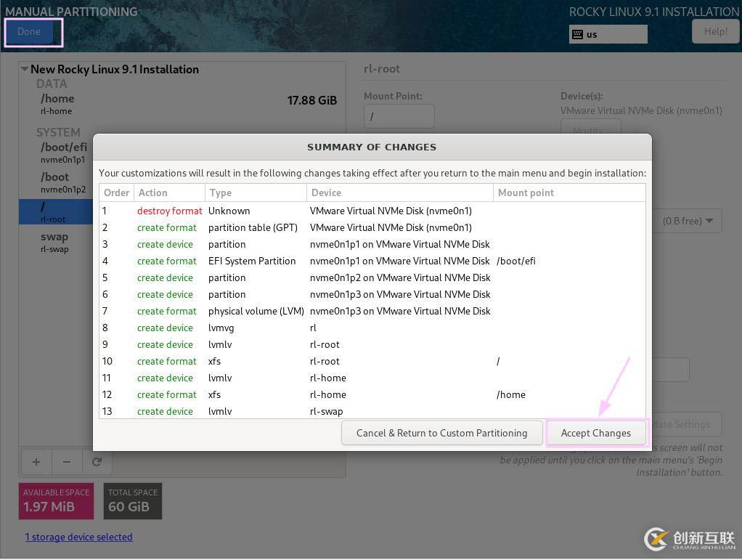This screenshot has height=560, width=742.
Task: Select the EFI System Partition row
Action: click(372, 261)
